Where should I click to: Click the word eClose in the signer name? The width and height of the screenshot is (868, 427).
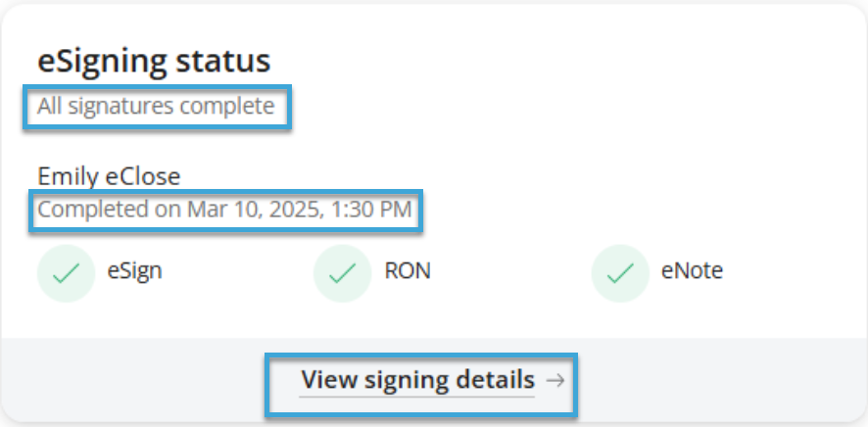pyautogui.click(x=143, y=177)
